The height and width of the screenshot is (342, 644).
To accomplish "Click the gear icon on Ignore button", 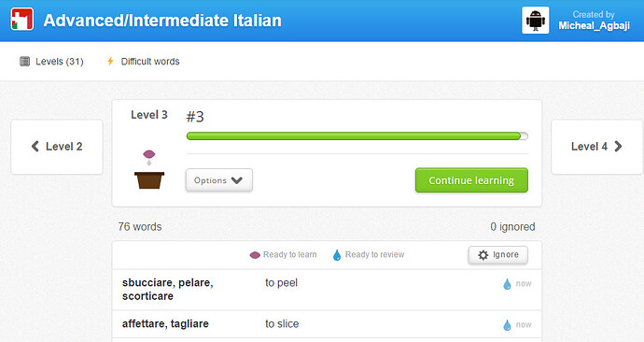I will (x=483, y=255).
